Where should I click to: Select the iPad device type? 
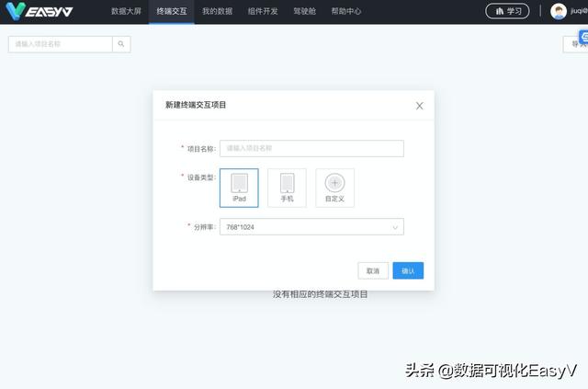[x=239, y=188]
